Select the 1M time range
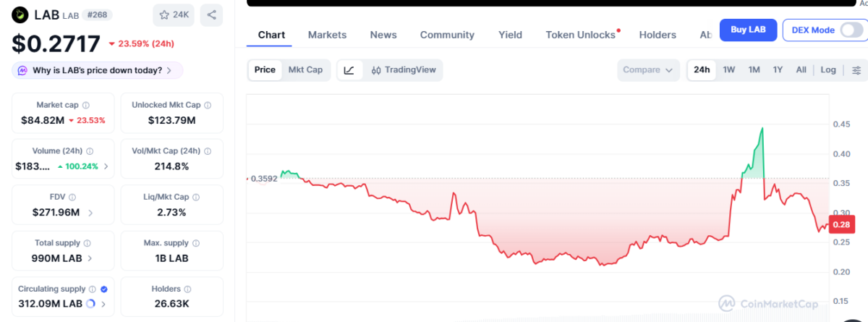Viewport: 868px width, 322px height. coord(754,70)
